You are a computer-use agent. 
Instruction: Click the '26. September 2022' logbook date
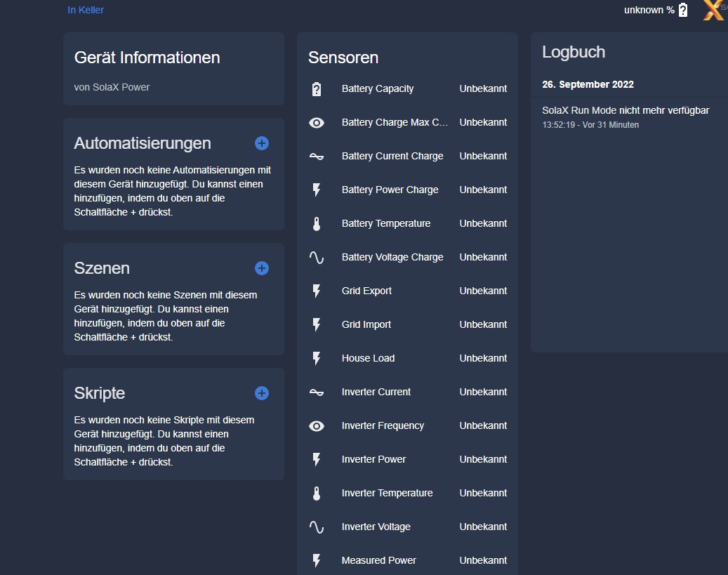(588, 84)
